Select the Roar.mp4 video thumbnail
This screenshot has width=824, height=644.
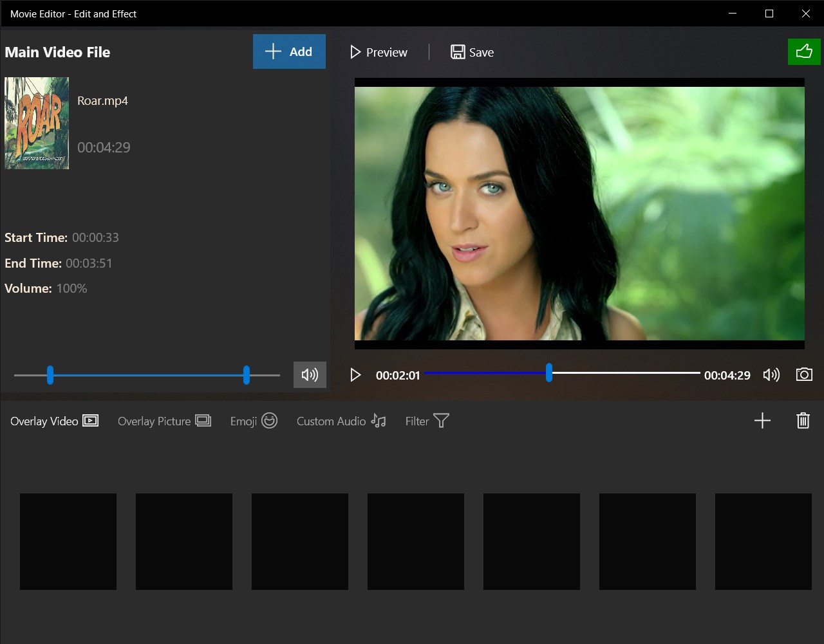pyautogui.click(x=37, y=123)
